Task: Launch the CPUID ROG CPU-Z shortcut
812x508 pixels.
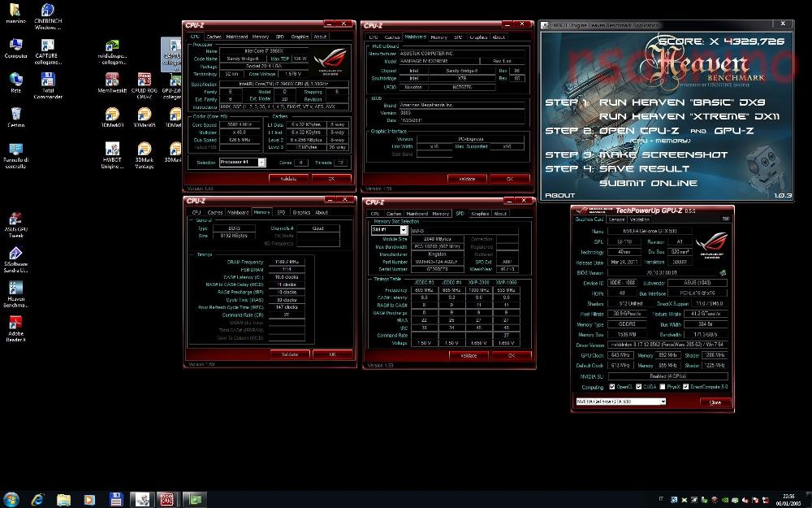Action: [x=144, y=85]
